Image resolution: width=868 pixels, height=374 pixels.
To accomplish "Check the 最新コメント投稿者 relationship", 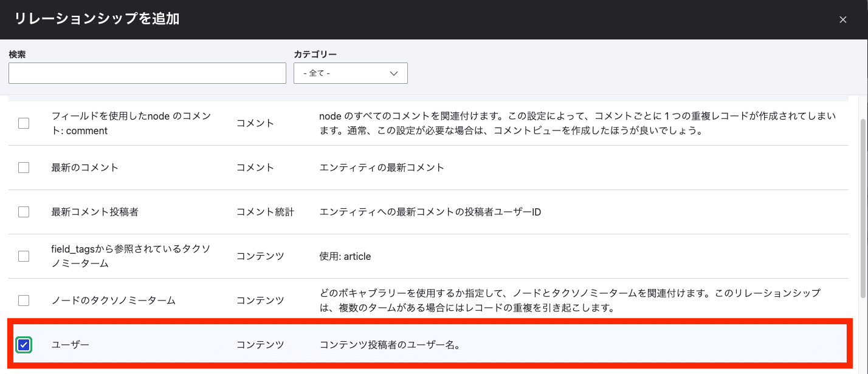I will tap(24, 211).
